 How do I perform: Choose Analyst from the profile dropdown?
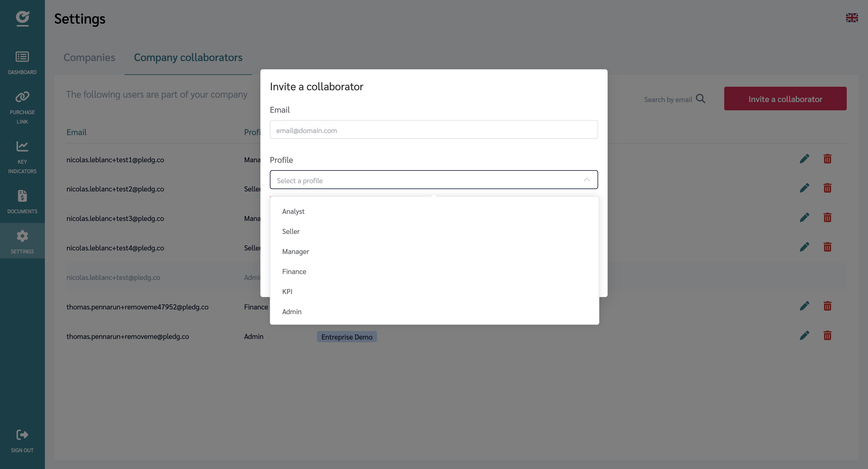click(293, 211)
